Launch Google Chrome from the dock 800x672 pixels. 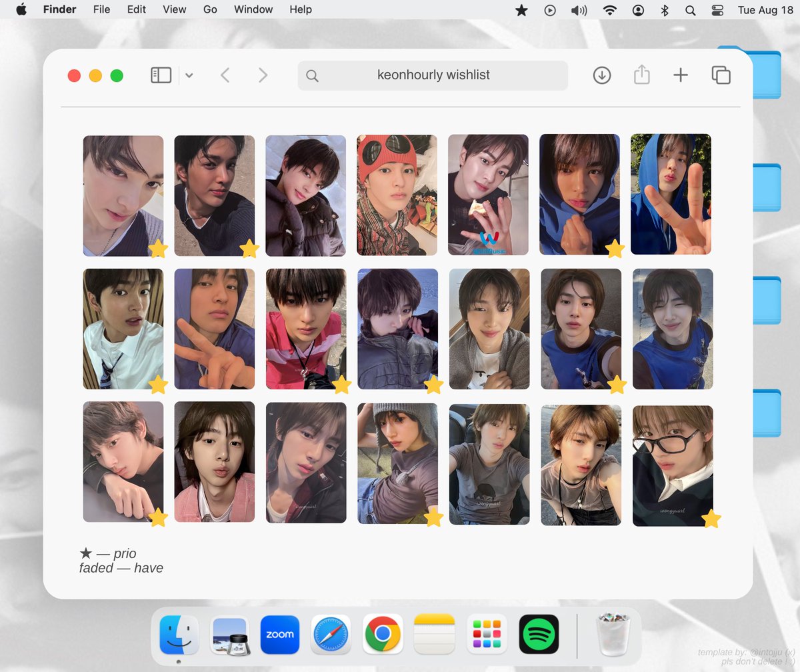tap(382, 635)
